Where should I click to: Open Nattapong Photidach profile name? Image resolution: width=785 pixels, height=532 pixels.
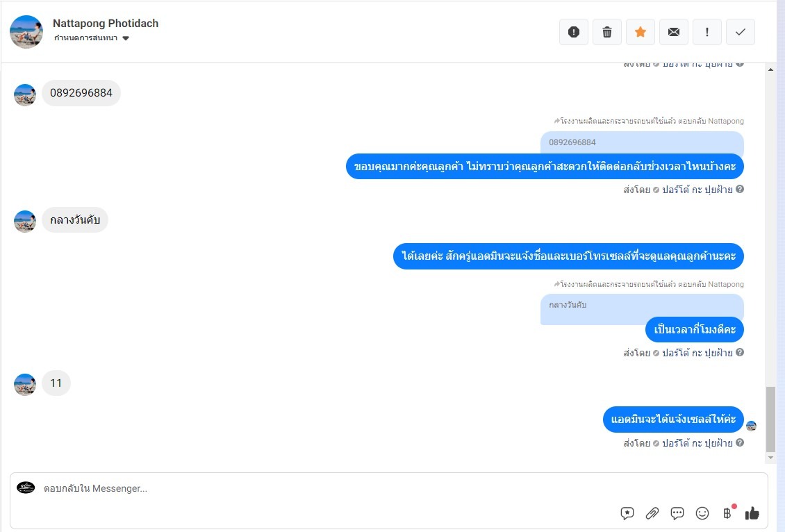click(106, 24)
